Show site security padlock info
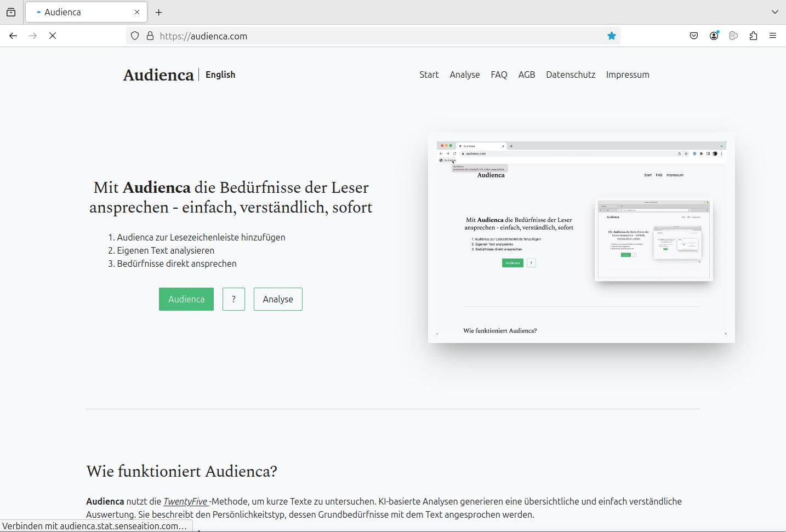 coord(150,36)
